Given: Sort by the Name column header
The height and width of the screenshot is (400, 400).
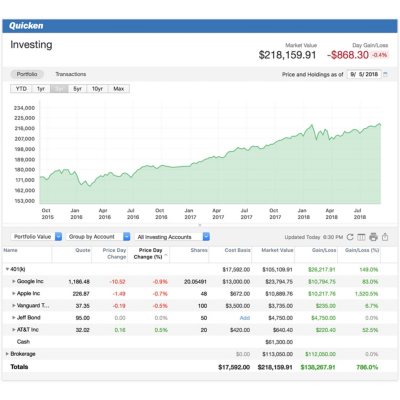Looking at the screenshot, I should pos(10,250).
